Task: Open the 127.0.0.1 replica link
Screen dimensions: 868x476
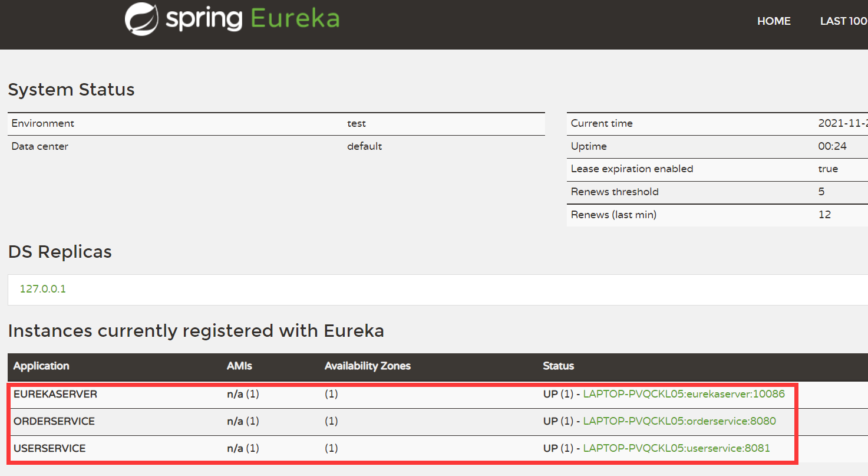Action: click(43, 289)
